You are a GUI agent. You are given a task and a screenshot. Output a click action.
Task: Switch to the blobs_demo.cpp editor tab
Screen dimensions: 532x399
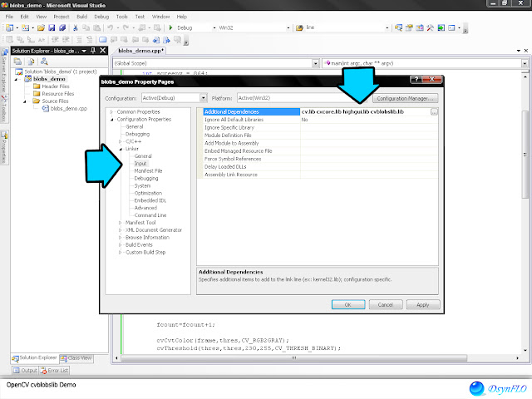pyautogui.click(x=140, y=51)
